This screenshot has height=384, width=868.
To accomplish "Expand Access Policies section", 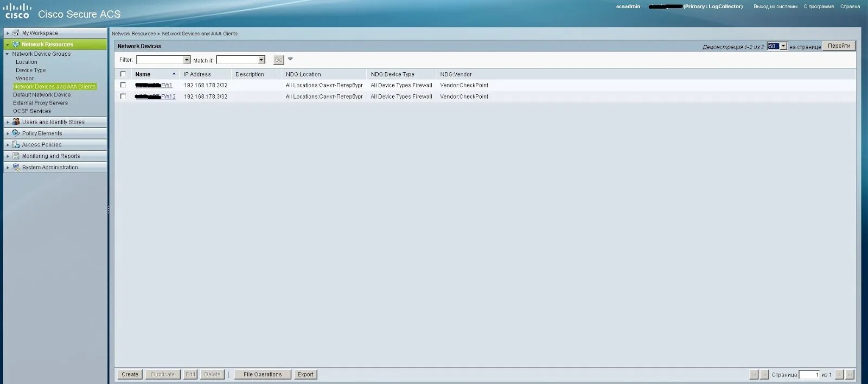I will click(8, 145).
